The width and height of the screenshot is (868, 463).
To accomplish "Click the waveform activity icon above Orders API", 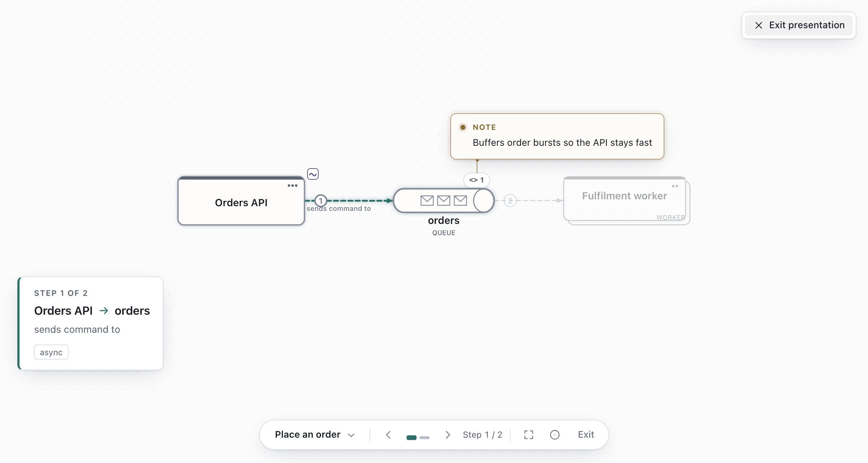I will 313,174.
